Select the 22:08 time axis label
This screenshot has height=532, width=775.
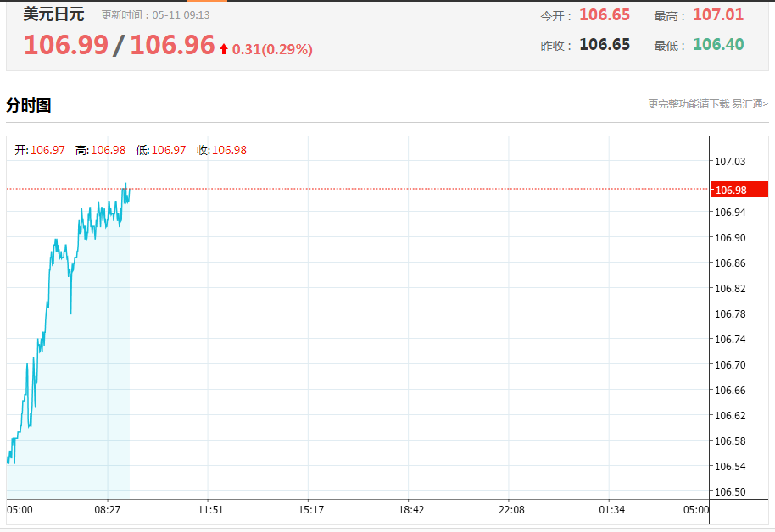point(511,509)
